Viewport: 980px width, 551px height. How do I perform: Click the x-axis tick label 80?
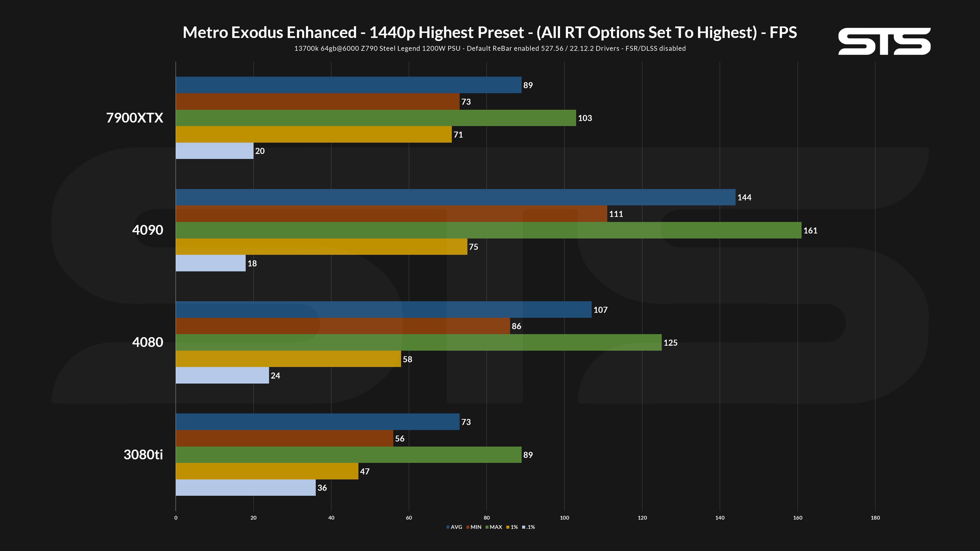pyautogui.click(x=487, y=518)
